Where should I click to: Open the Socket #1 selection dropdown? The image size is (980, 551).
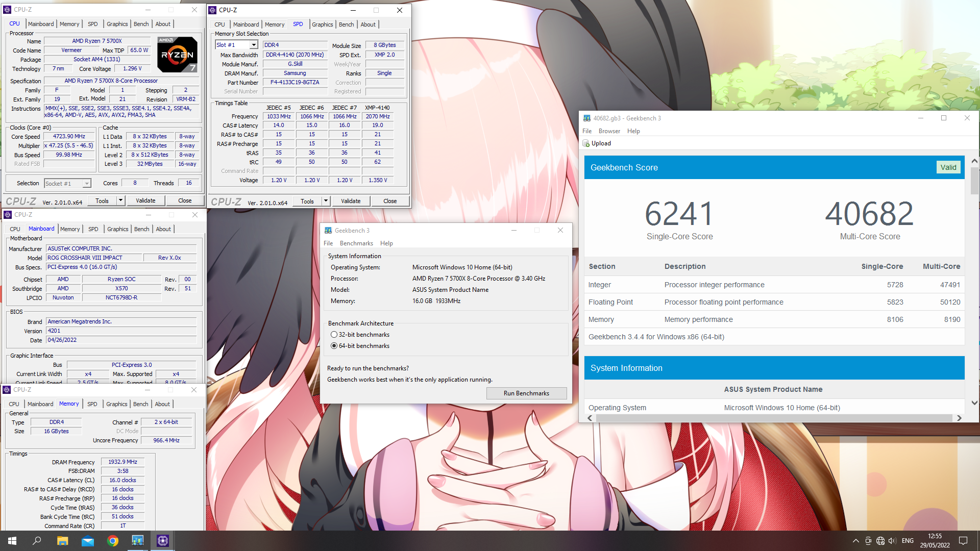pos(87,184)
